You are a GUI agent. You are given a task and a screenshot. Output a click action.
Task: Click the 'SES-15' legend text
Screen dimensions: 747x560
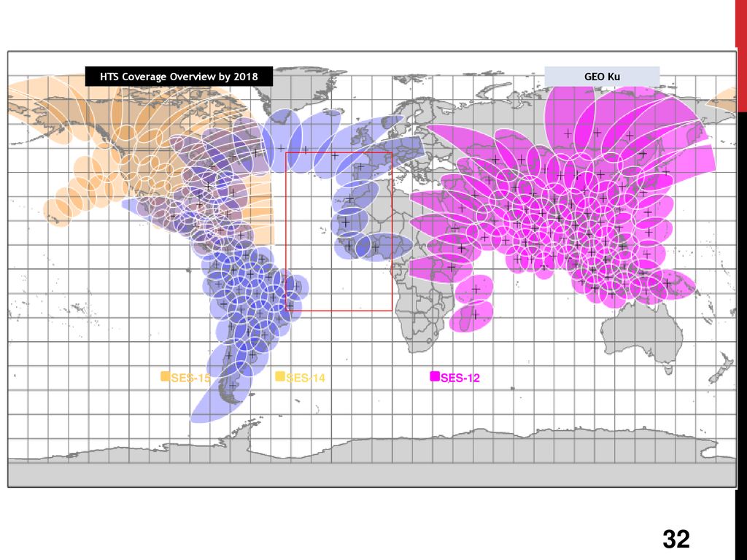(x=190, y=378)
